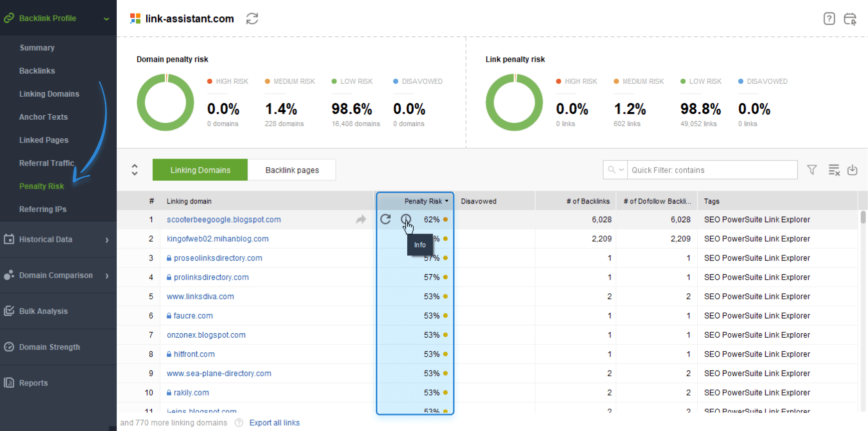
Task: Click the help icon beside more linking domains
Action: click(239, 423)
